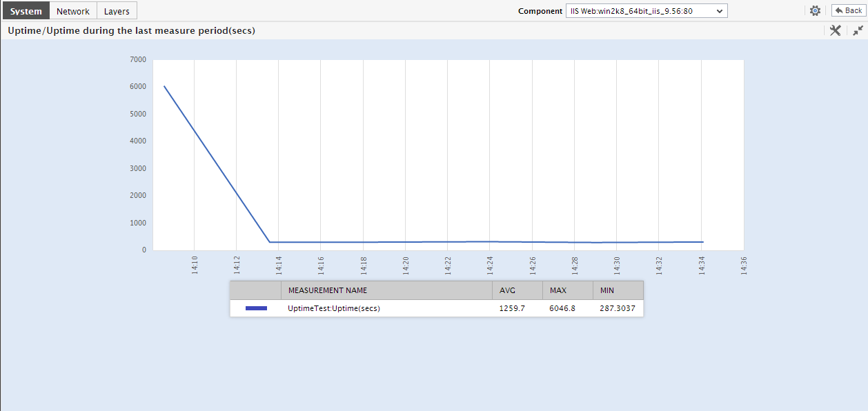Screen dimensions: 868x411
Task: Select the minimum value 287.3037
Action: [618, 308]
